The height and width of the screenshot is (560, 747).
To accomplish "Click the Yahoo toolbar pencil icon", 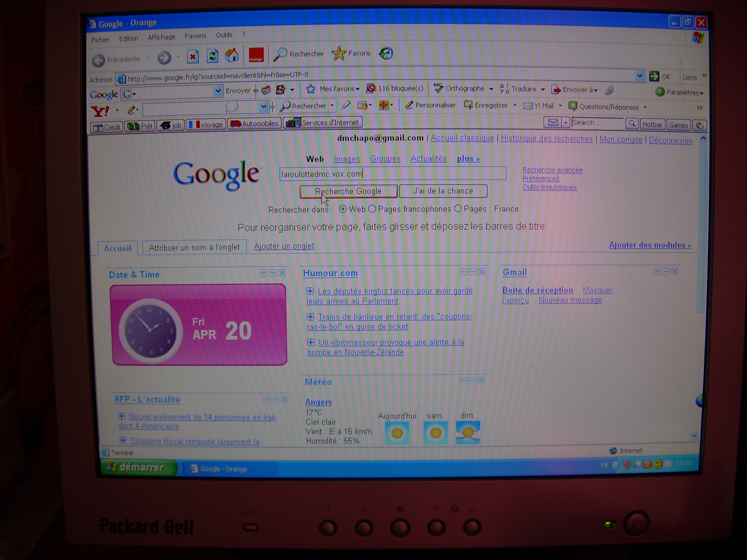I will coord(131,110).
